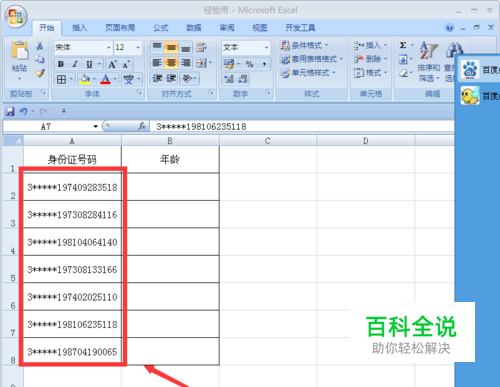Click the formula bar input
500x387 pixels.
pyautogui.click(x=303, y=126)
